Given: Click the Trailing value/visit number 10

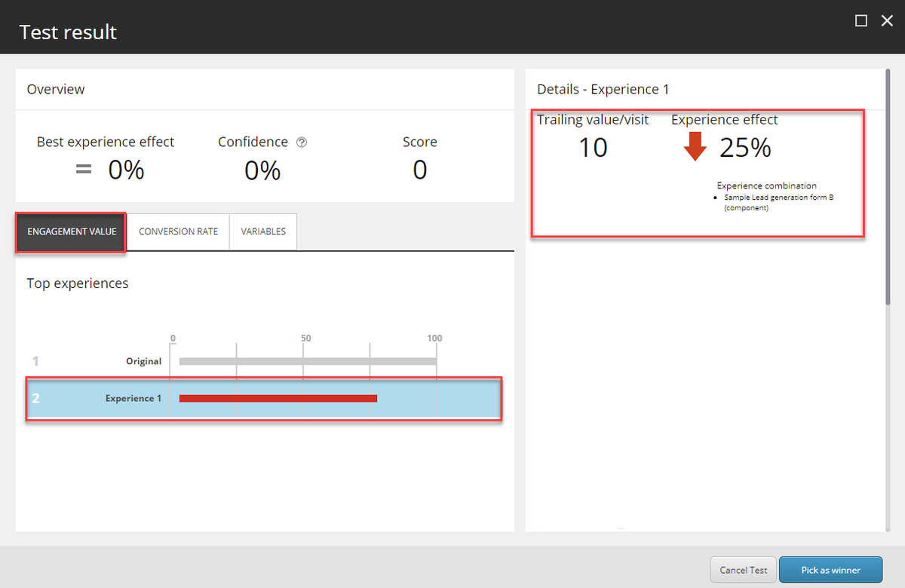Looking at the screenshot, I should pos(593,147).
